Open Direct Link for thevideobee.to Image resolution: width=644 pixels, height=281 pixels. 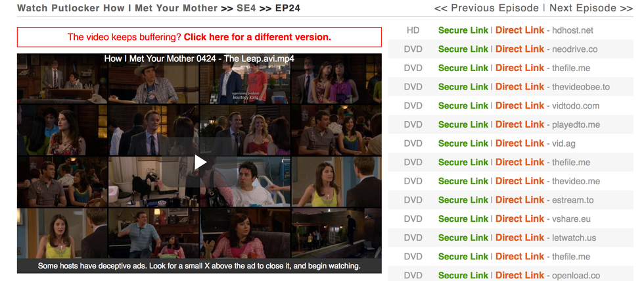[x=520, y=87]
